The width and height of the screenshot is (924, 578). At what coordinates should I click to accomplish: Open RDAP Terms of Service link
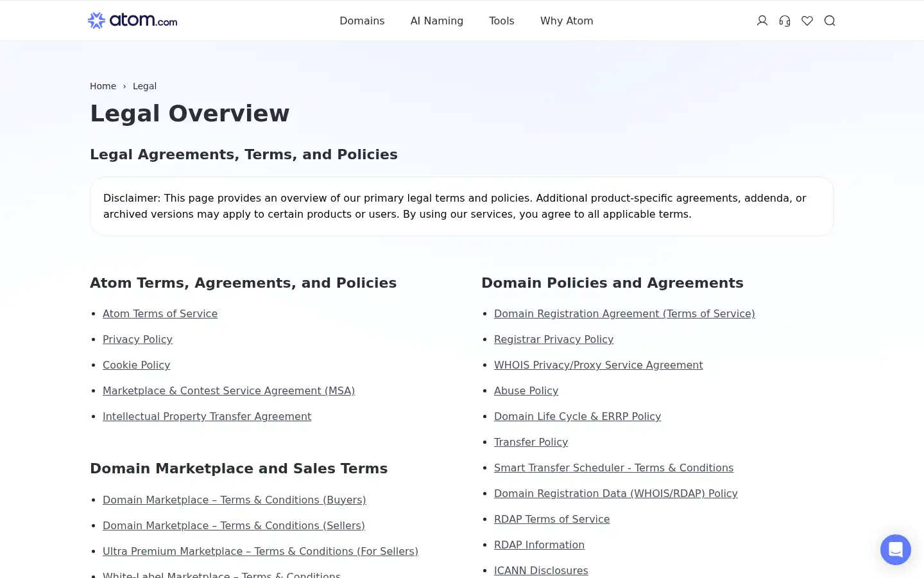coord(552,519)
